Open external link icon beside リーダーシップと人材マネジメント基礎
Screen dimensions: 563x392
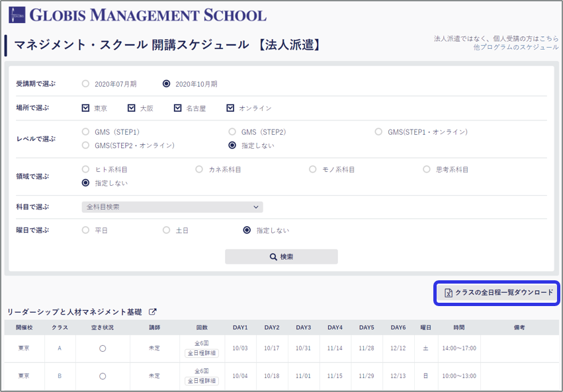coord(153,311)
